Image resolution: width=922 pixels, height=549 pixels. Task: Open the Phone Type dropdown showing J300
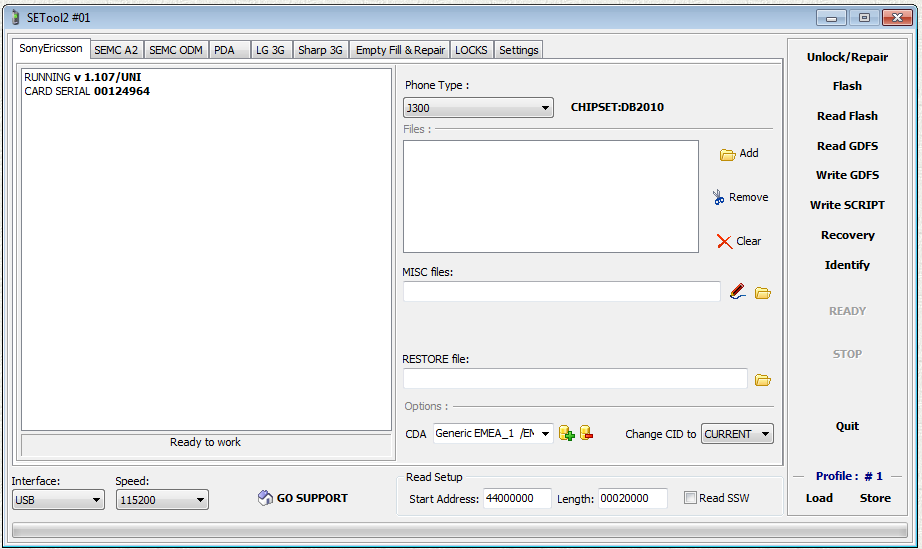(478, 108)
